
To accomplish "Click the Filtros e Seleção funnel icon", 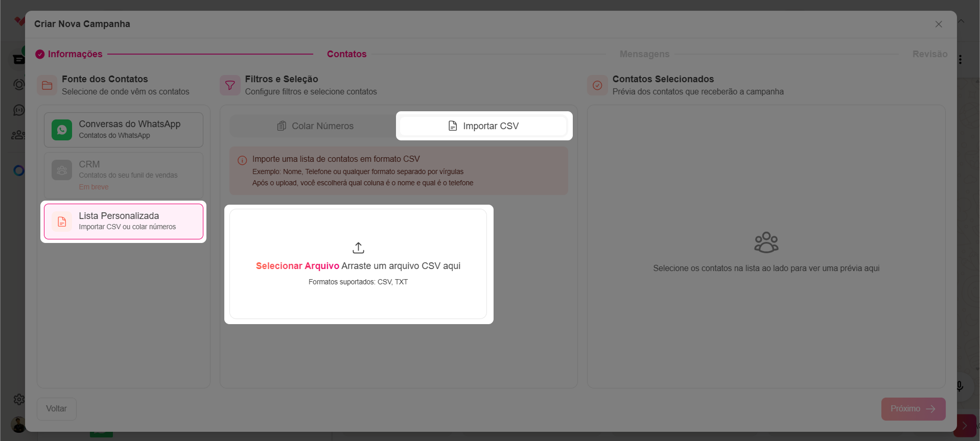I will coord(230,85).
